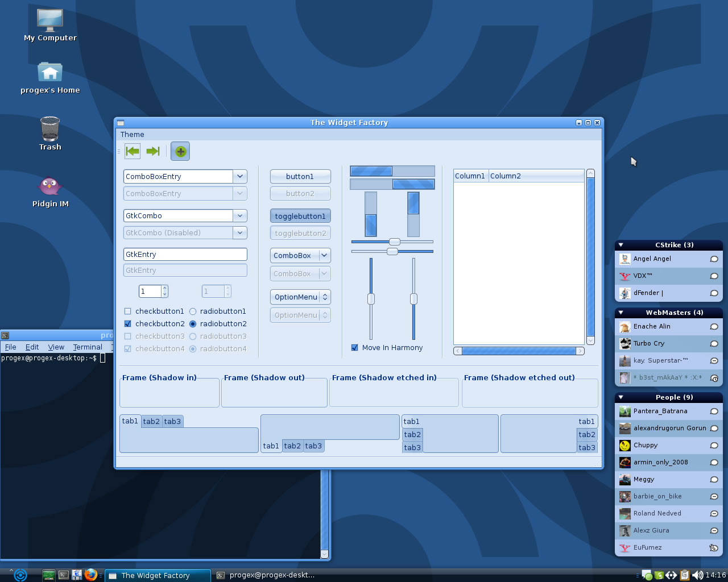
Task: Select tab3 in the right-side tabbed notebook
Action: pos(587,448)
